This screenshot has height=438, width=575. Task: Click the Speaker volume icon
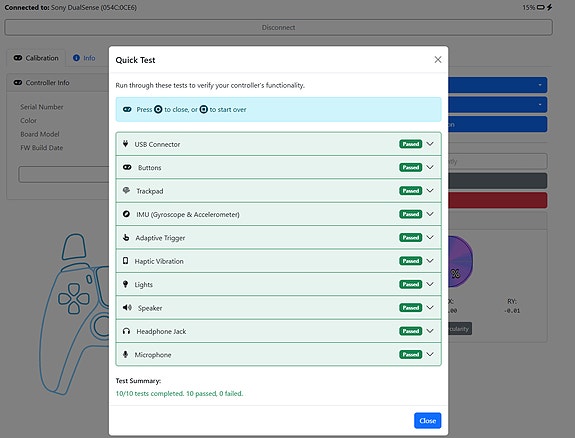coord(127,307)
